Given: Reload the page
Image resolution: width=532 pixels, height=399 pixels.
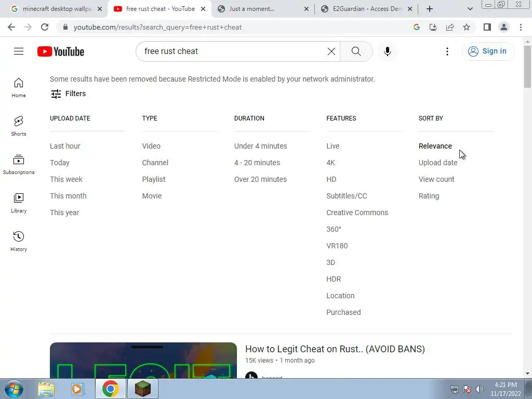Looking at the screenshot, I should (x=45, y=27).
